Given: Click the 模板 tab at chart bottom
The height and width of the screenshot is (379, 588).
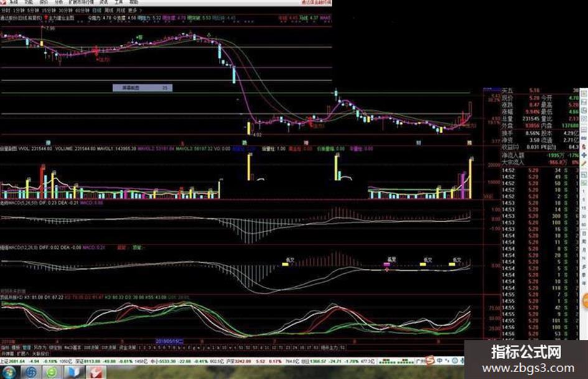Looking at the screenshot, I should coord(16,348).
